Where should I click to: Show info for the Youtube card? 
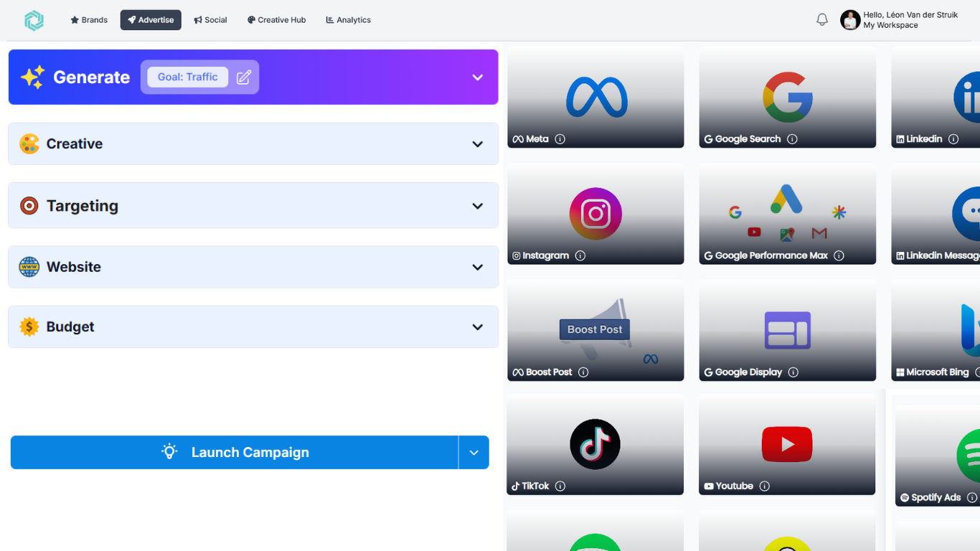coord(765,486)
